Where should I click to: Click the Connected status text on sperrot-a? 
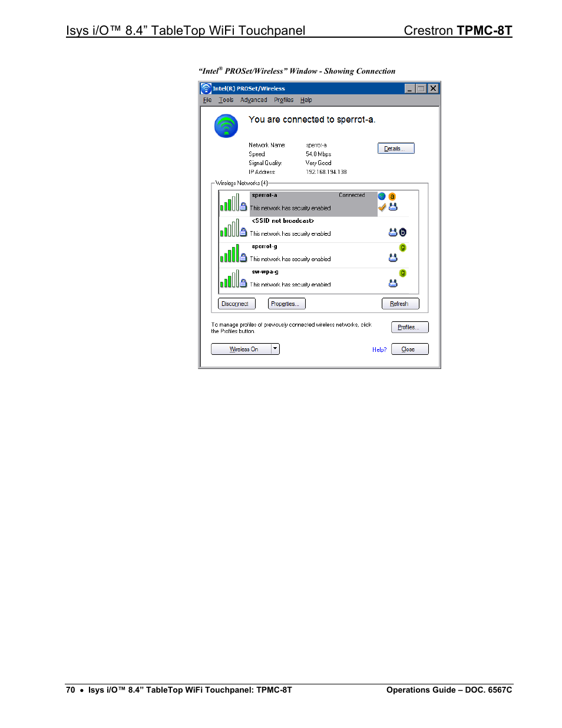pos(352,195)
